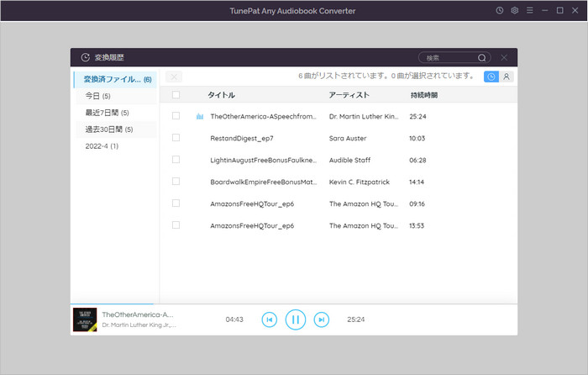Sort by アーティスト column header

click(x=349, y=95)
